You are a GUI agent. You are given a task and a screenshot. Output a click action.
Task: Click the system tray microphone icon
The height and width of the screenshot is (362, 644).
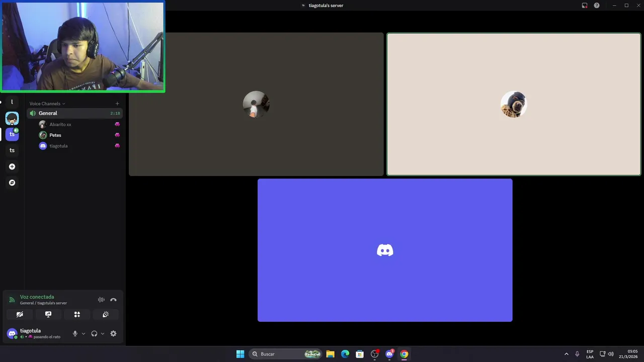pos(577,354)
